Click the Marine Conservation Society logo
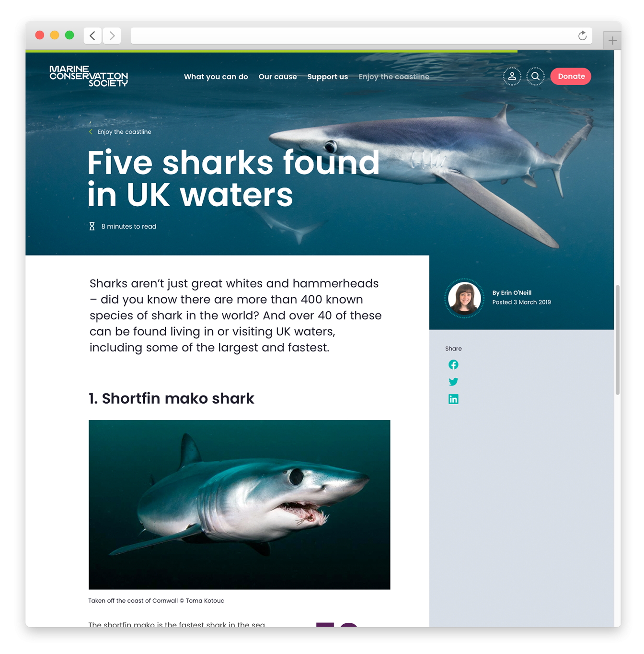Screen dimensions: 644x654 (x=89, y=76)
